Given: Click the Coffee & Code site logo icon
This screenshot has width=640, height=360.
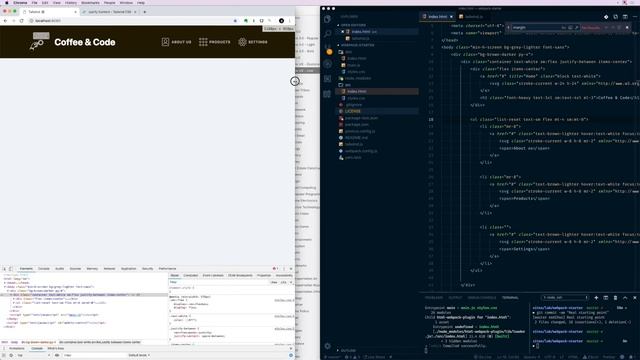Looking at the screenshot, I should 39,42.
